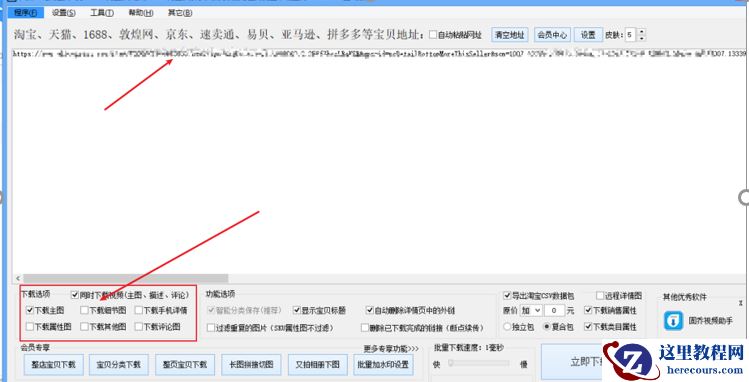Check the 下载手机详情 checkbox
The image size is (749, 382).
tap(139, 310)
